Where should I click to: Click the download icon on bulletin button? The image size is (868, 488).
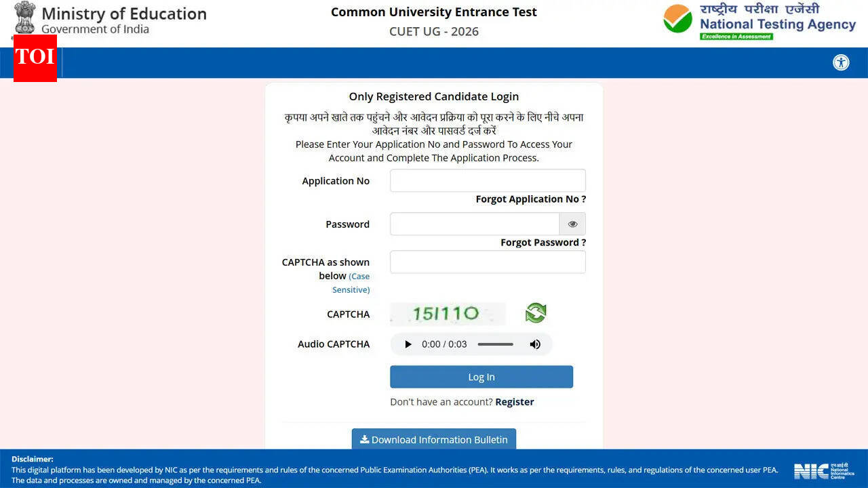click(365, 439)
